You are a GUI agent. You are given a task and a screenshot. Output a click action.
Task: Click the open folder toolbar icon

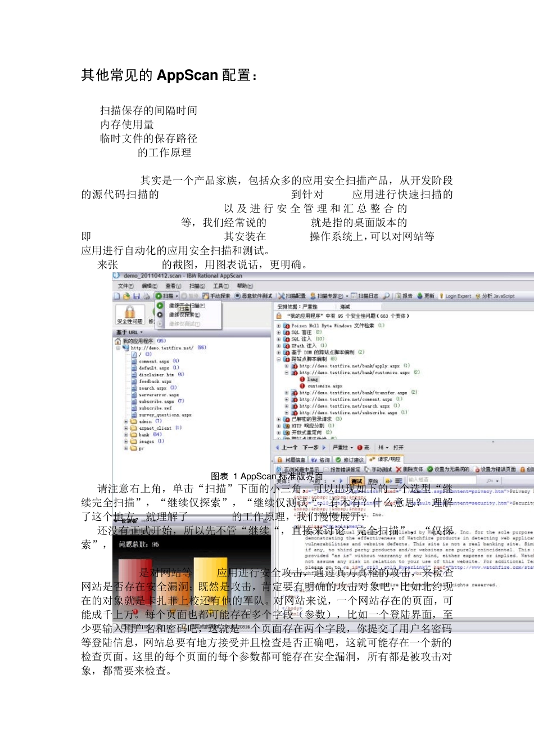point(126,296)
